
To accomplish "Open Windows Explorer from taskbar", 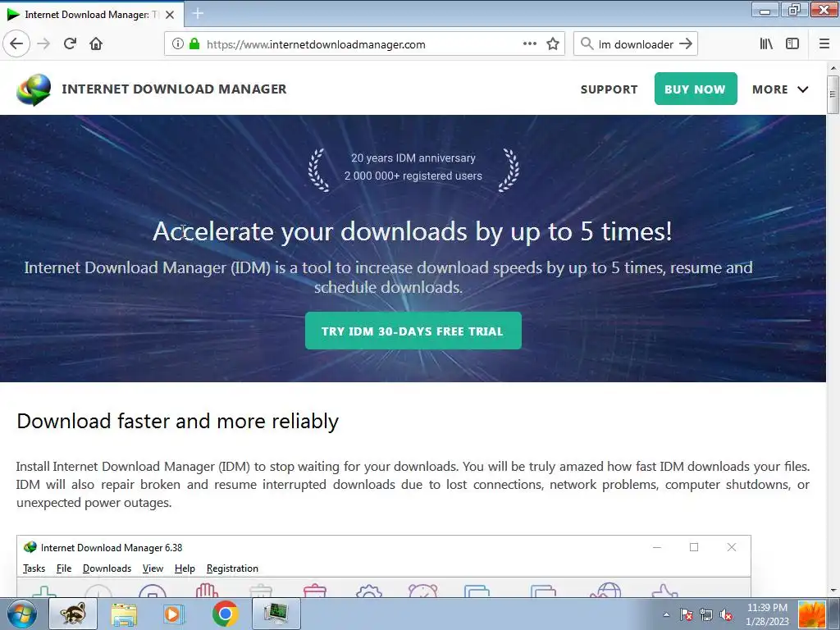I will pos(124,614).
